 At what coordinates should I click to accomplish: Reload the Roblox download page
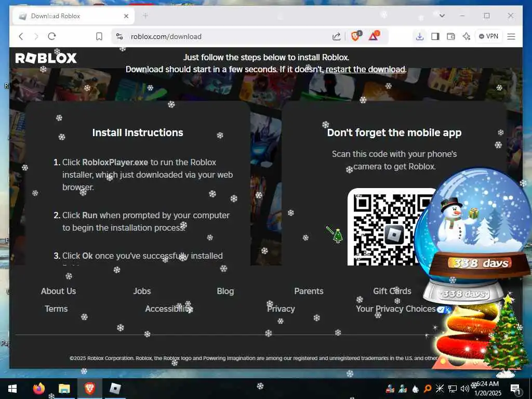(52, 36)
